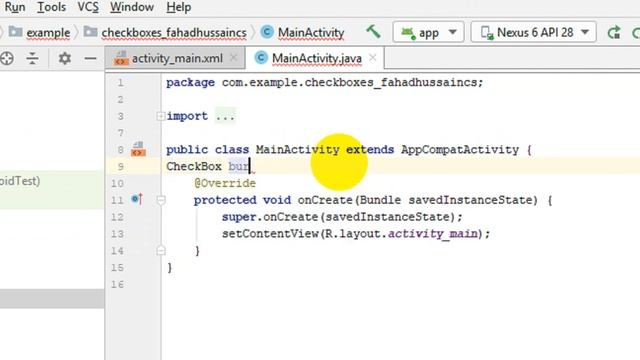Open the app run configuration dropdown
640x360 pixels.
click(x=428, y=32)
